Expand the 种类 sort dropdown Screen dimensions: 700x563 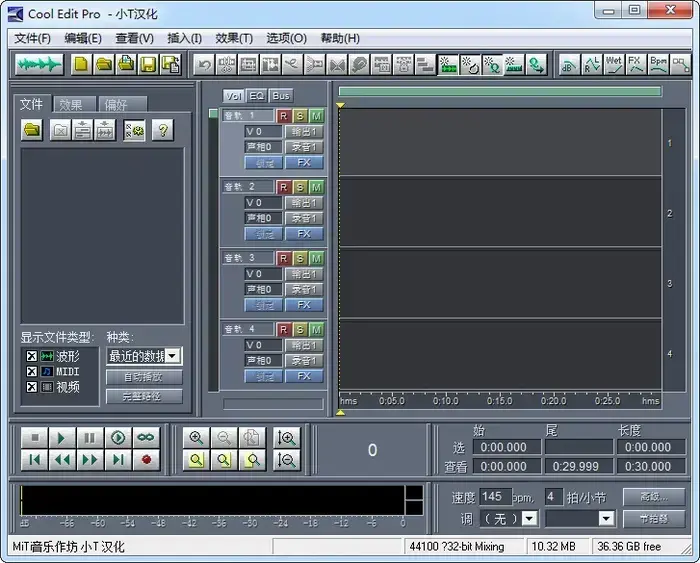tap(173, 356)
